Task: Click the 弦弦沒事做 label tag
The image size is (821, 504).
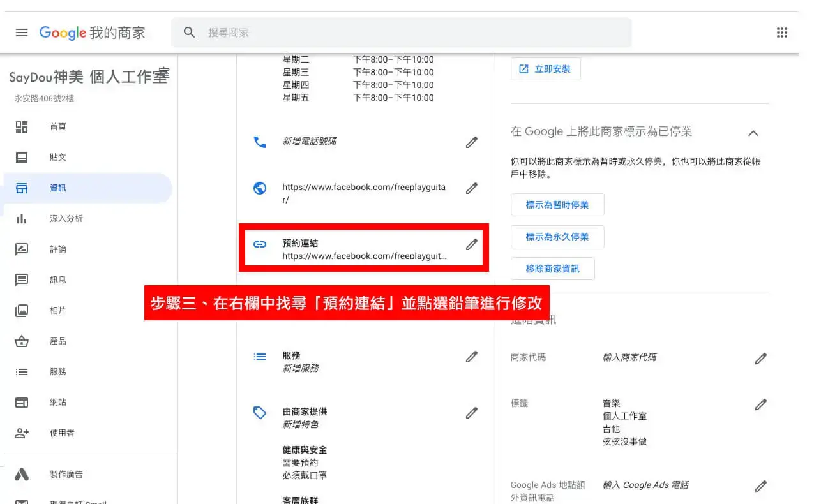Action: tap(624, 441)
